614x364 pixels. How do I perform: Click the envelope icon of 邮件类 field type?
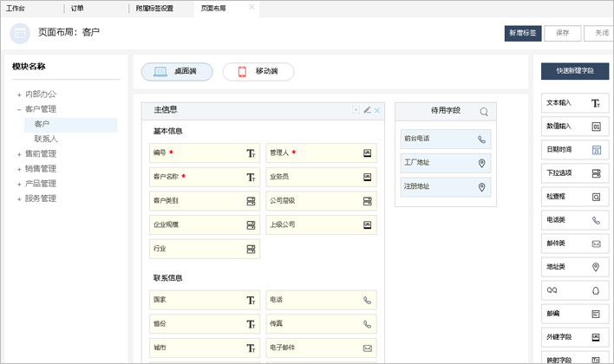pyautogui.click(x=596, y=244)
